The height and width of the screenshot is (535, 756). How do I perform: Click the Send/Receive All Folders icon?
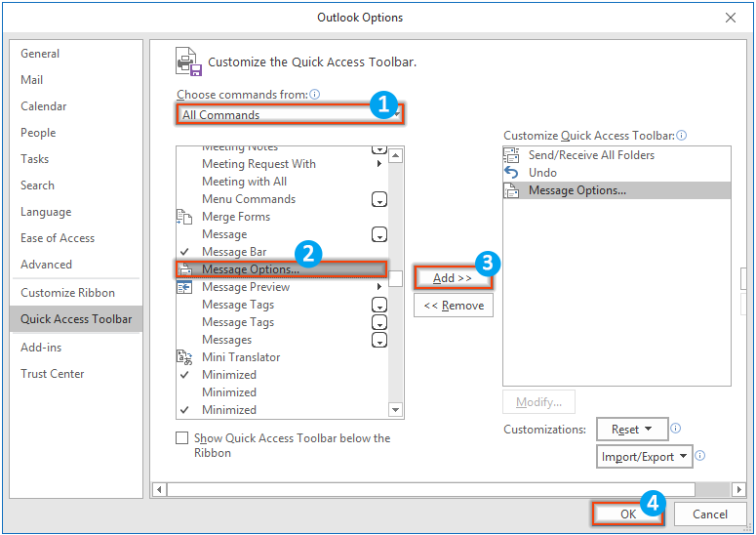point(512,155)
